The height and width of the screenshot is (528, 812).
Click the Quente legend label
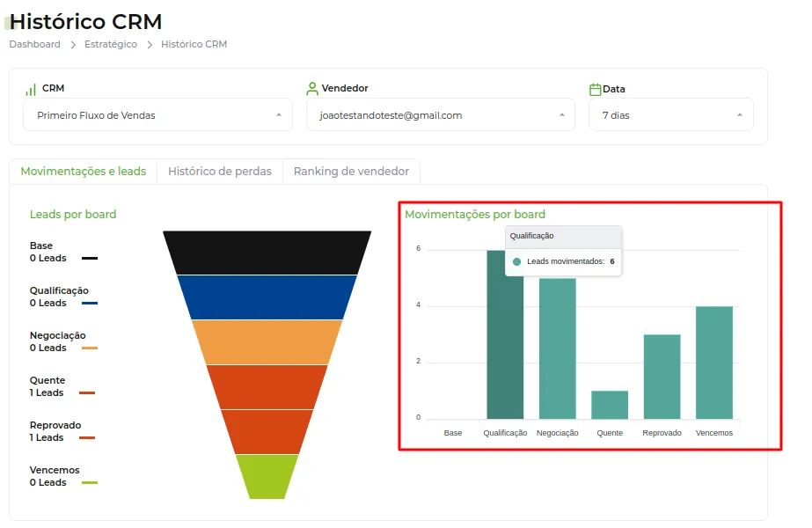(48, 380)
